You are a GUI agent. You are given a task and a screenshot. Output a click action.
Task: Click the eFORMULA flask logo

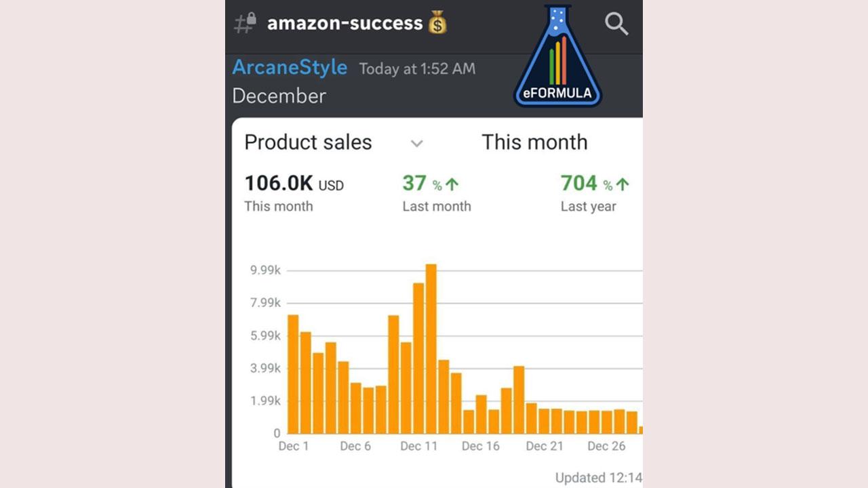(557, 56)
